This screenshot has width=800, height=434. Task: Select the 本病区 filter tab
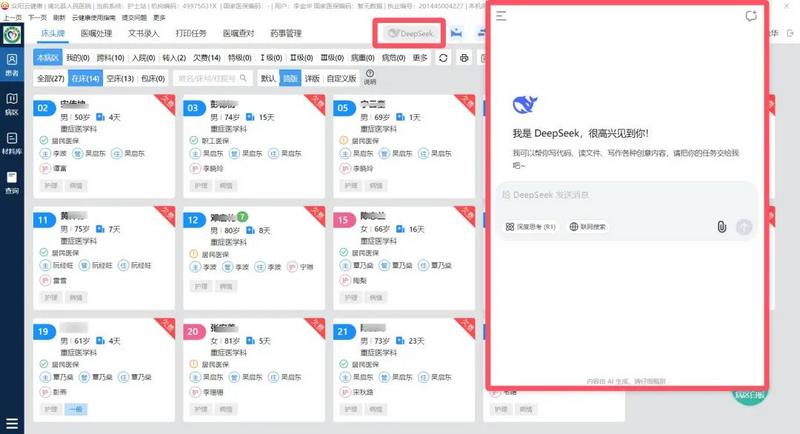[x=47, y=58]
